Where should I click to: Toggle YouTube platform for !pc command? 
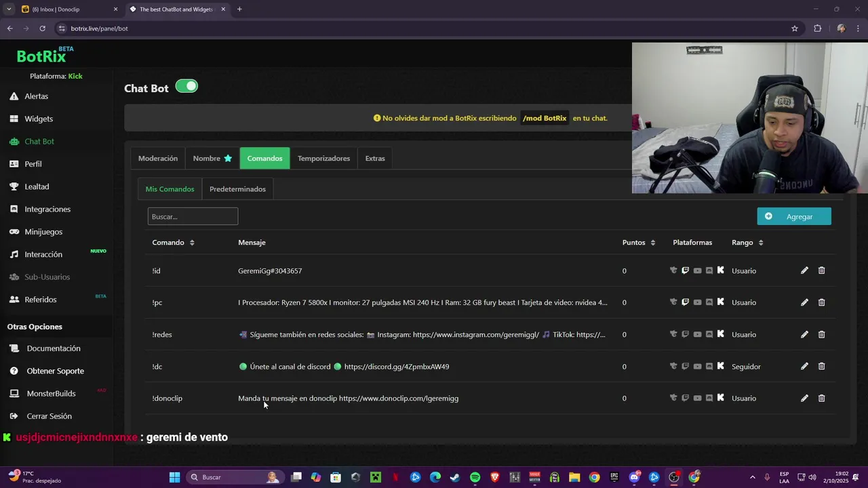[x=697, y=302]
